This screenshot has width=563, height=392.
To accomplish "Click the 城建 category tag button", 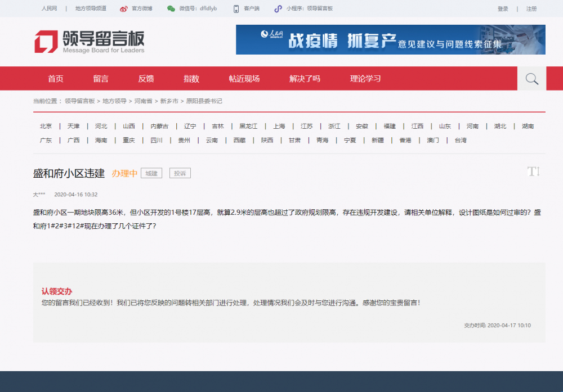I will [x=151, y=173].
